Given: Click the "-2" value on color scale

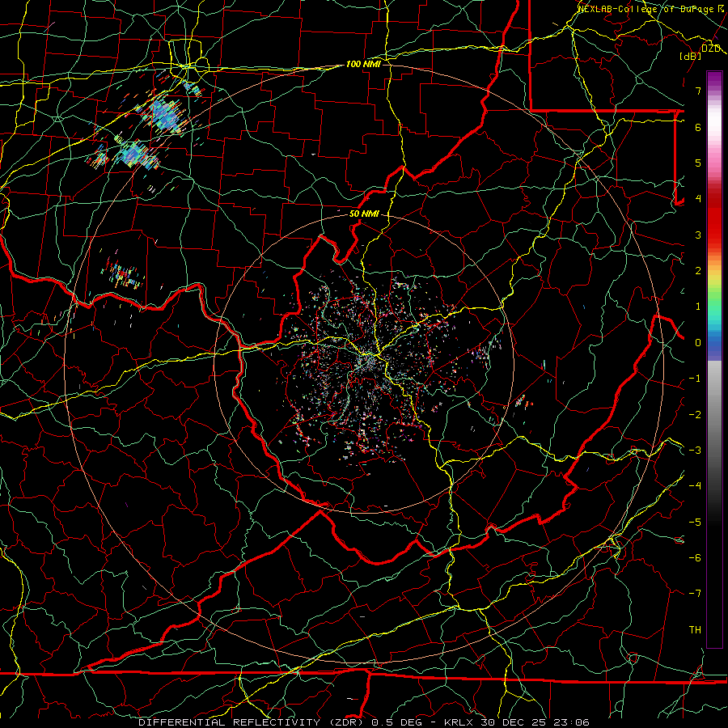Looking at the screenshot, I should (695, 415).
